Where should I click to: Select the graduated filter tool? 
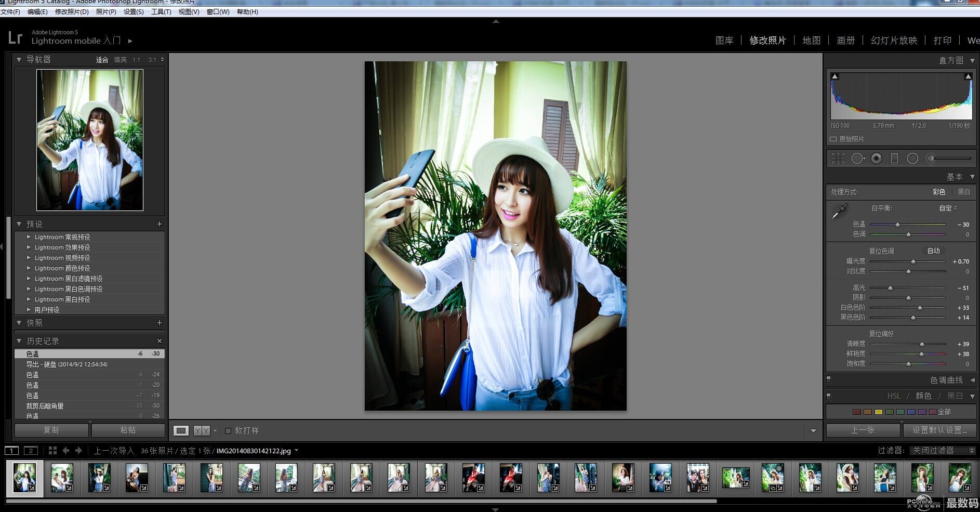click(x=894, y=159)
